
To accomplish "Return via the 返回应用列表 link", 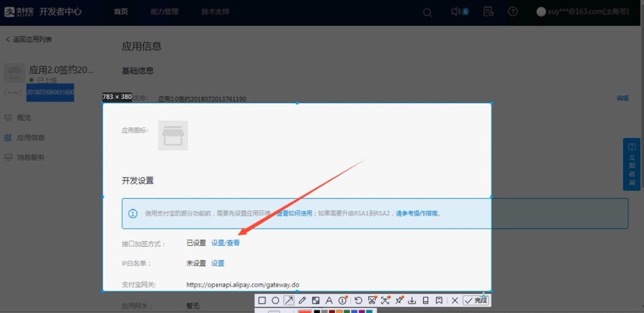I will tap(32, 40).
